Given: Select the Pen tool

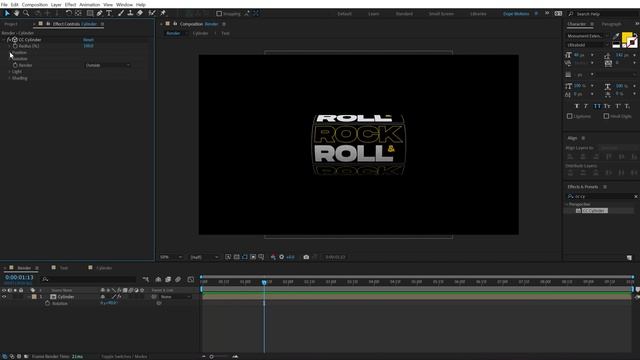Looking at the screenshot, I should (100, 13).
